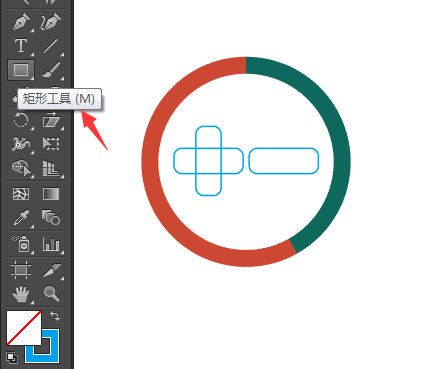Select the Perspective Grid tool
433x369 pixels.
51,168
